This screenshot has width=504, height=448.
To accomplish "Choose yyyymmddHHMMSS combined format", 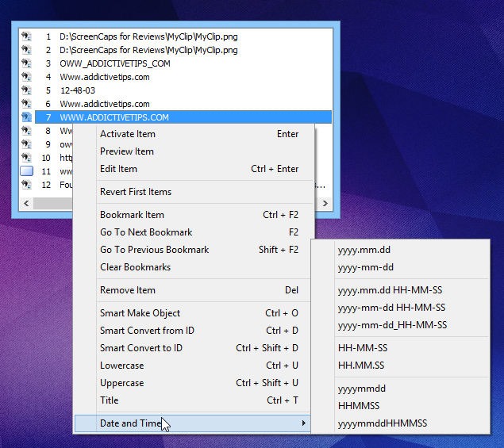I will (x=401, y=423).
